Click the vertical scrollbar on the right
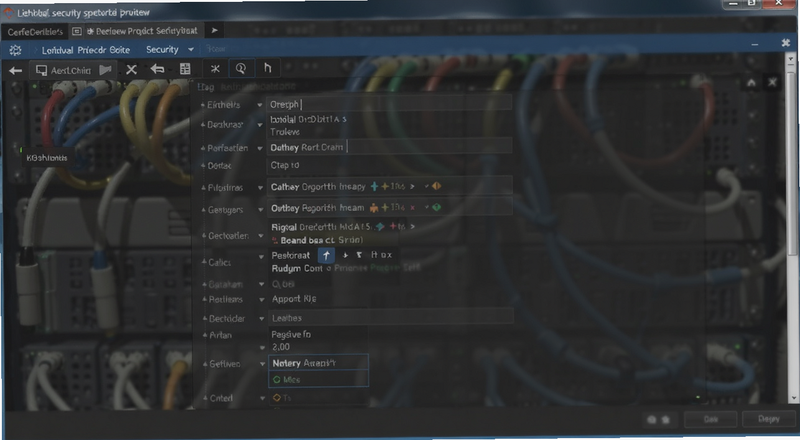800x440 pixels. pos(792,163)
